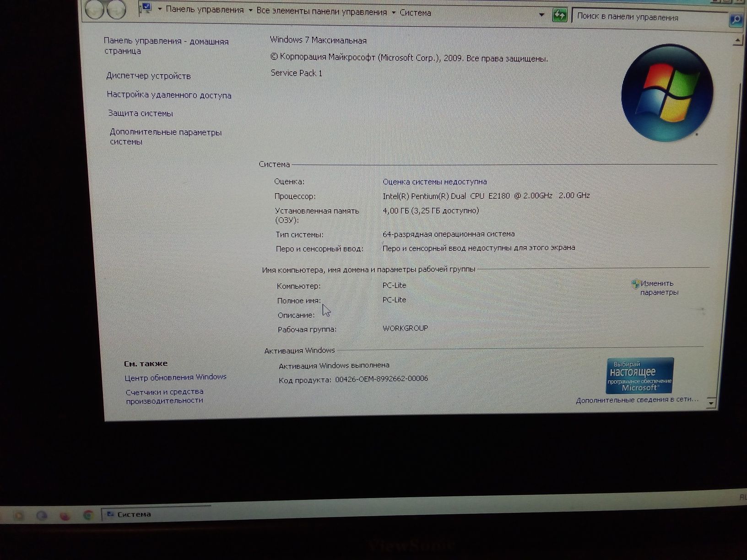Click the blue round icon left of Firefox
The image size is (747, 560).
click(x=42, y=516)
